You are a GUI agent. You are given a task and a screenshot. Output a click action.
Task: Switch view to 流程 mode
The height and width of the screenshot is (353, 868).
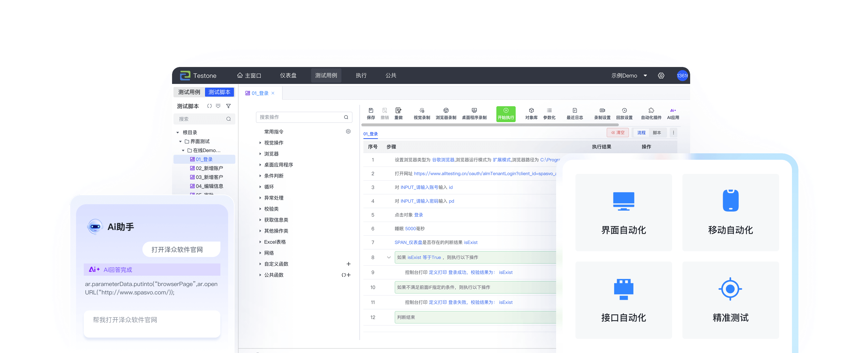[x=641, y=133]
